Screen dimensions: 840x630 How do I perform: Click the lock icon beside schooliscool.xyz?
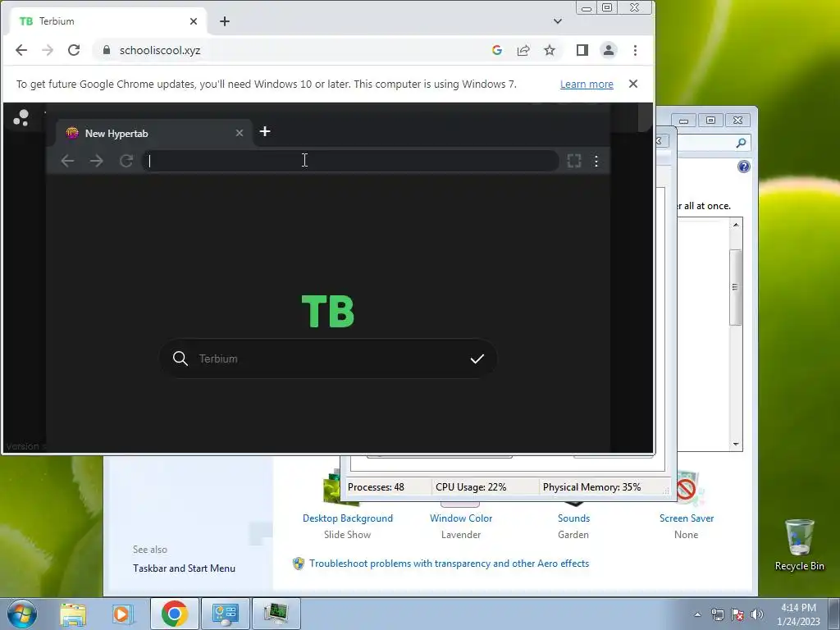point(106,50)
